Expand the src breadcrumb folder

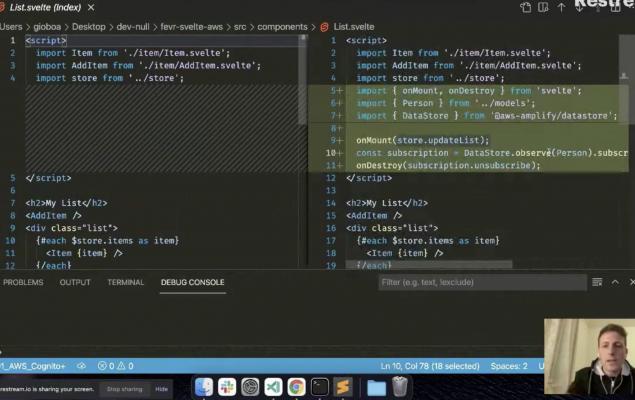[240, 27]
